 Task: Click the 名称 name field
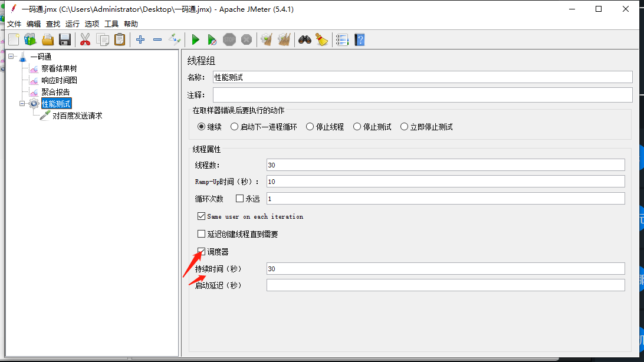[423, 77]
